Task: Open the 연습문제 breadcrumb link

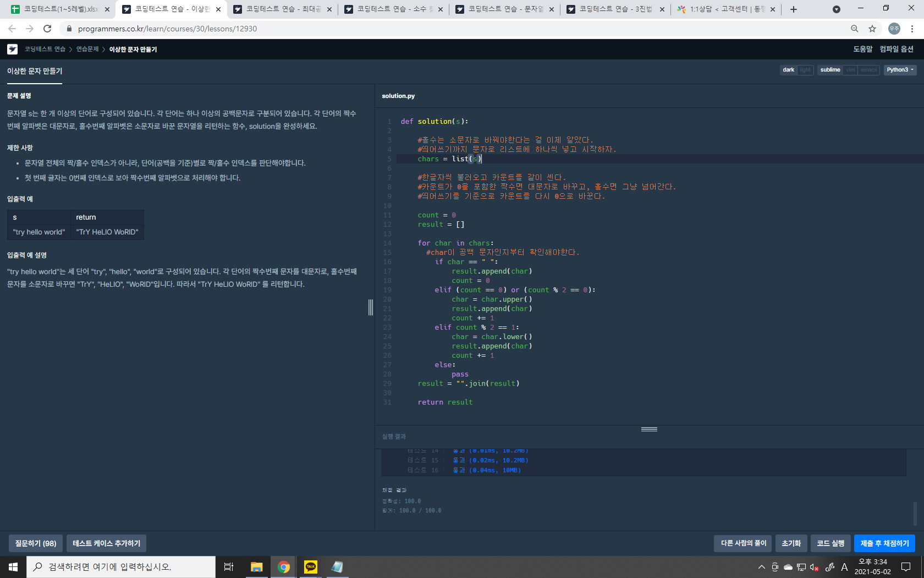Action: (87, 49)
